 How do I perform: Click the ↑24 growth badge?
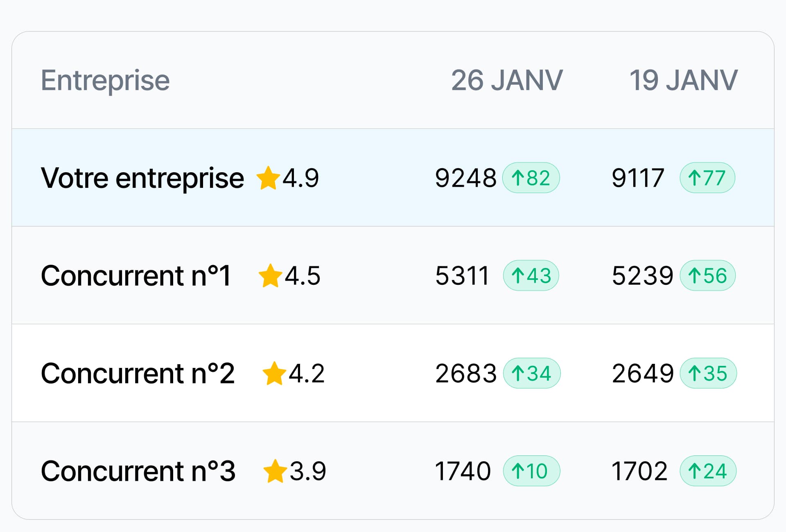(708, 471)
